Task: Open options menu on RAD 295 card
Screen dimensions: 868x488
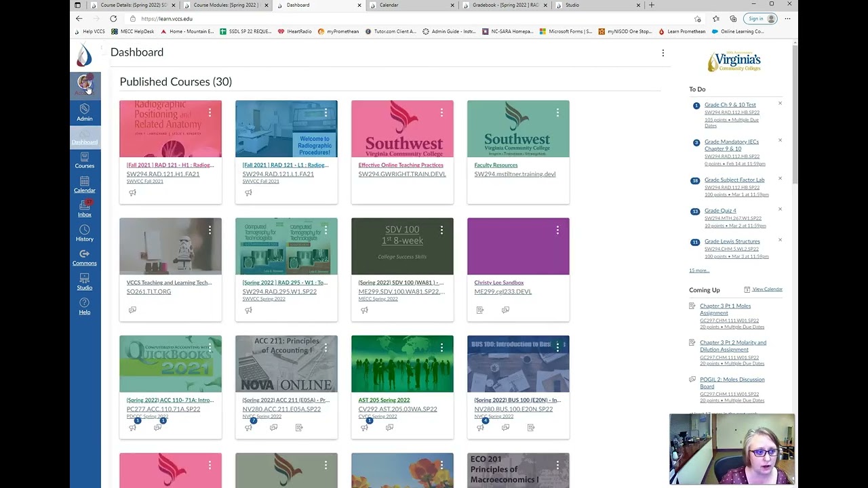Action: [325, 230]
